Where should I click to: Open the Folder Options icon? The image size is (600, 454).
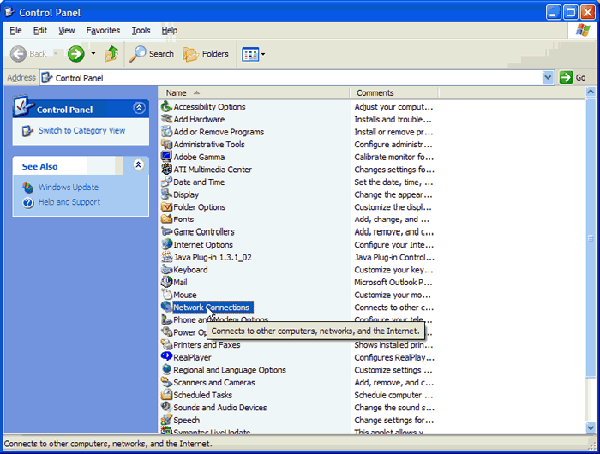[166, 207]
